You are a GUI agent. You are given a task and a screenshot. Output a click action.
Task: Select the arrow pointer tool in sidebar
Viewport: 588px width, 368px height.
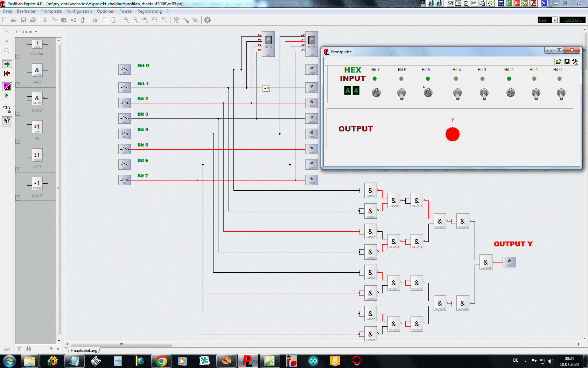tap(7, 31)
